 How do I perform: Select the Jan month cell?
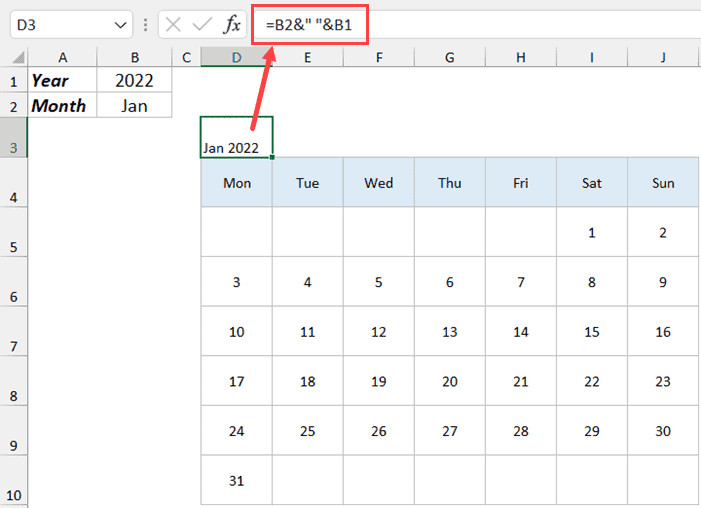point(134,105)
